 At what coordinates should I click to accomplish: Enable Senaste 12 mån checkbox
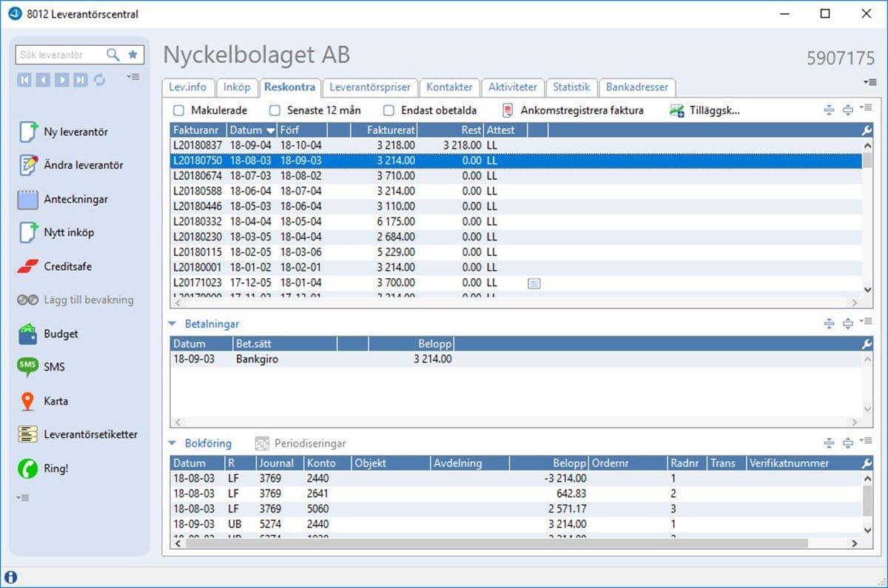(x=275, y=110)
